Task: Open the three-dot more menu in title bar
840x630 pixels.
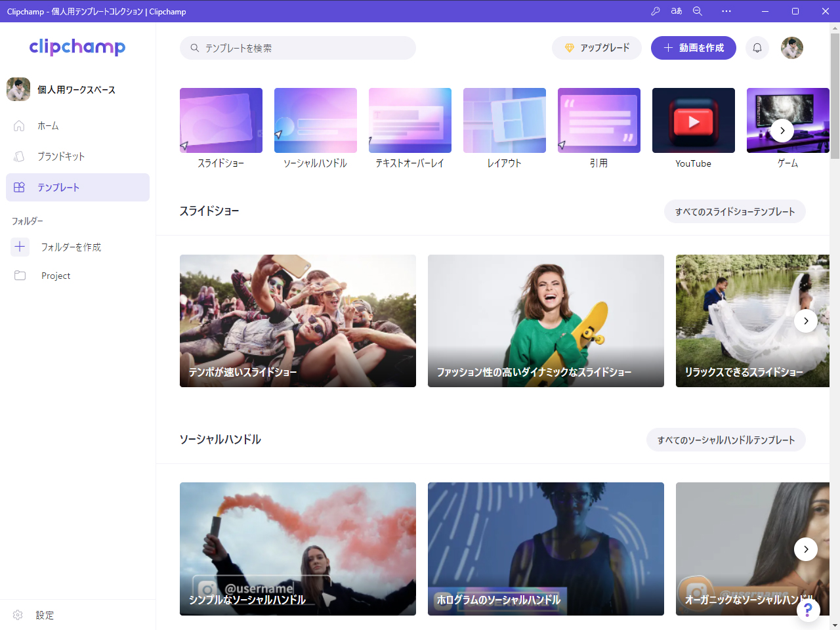Action: pos(726,11)
